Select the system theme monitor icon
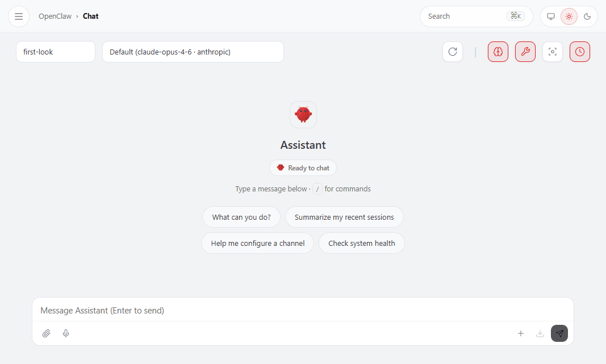 click(551, 16)
